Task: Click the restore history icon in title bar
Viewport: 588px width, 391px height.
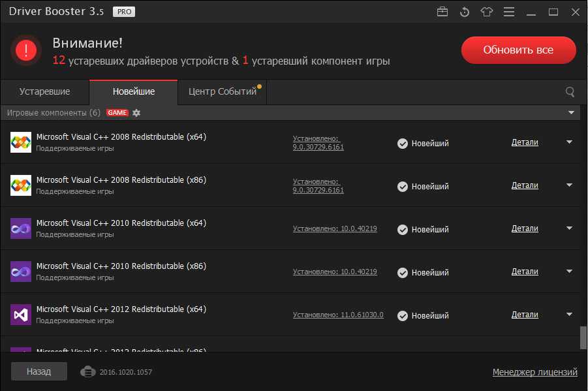Action: pyautogui.click(x=464, y=12)
